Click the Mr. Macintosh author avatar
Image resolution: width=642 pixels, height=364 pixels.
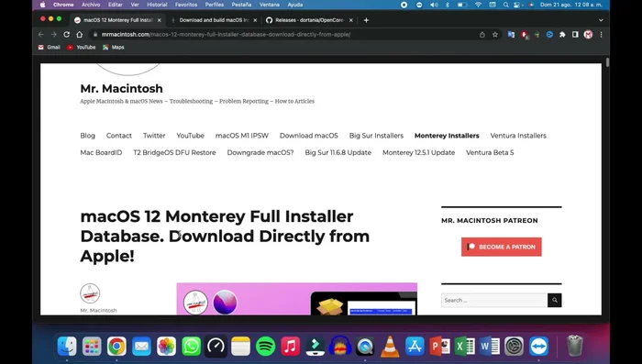(90, 293)
